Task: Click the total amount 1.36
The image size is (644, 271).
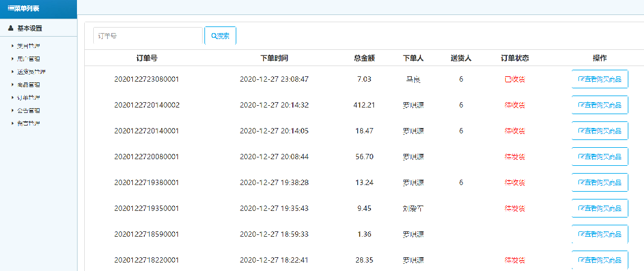Action: point(364,234)
